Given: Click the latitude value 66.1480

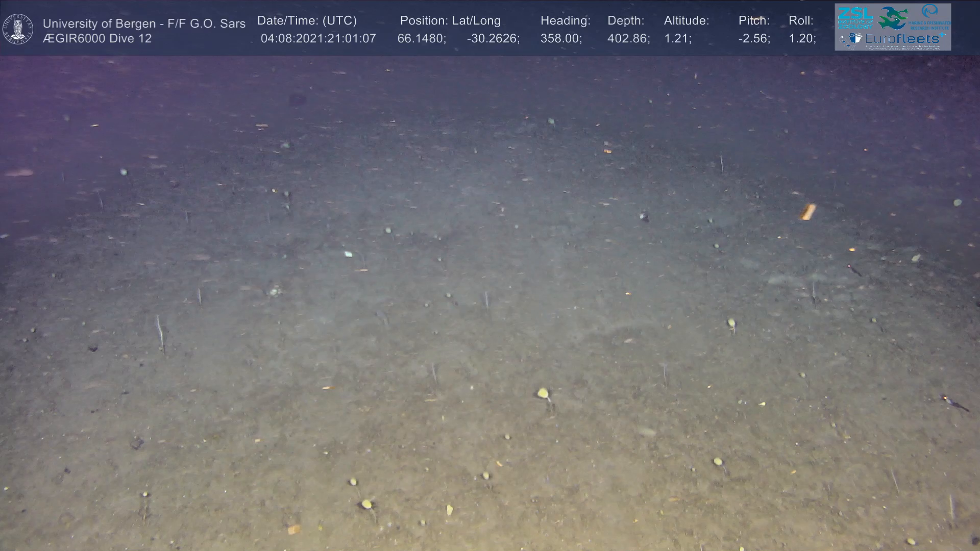Looking at the screenshot, I should (421, 39).
